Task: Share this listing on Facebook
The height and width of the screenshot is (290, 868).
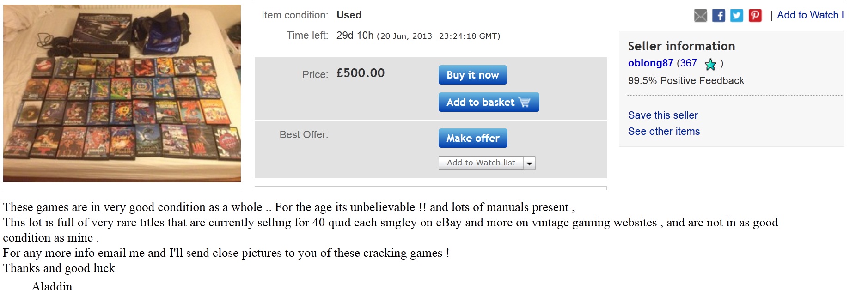Action: coord(718,16)
